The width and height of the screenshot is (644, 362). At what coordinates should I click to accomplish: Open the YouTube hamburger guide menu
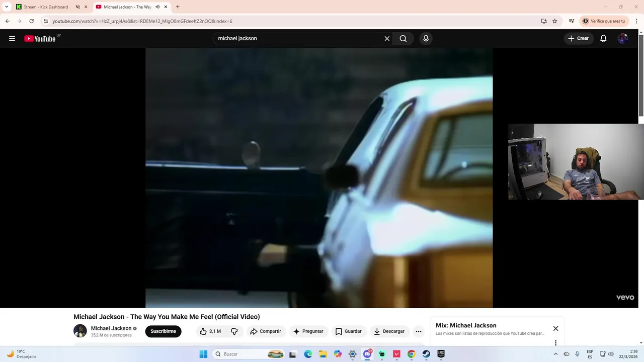12,39
